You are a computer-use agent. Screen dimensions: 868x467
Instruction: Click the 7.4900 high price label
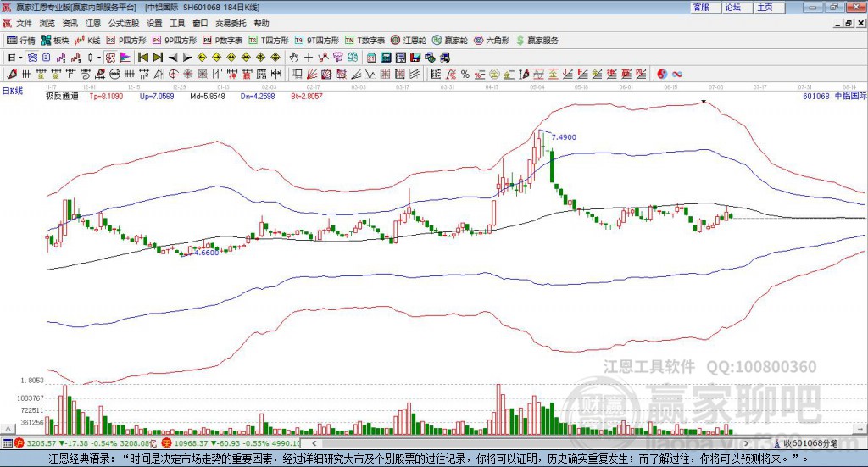pyautogui.click(x=564, y=137)
